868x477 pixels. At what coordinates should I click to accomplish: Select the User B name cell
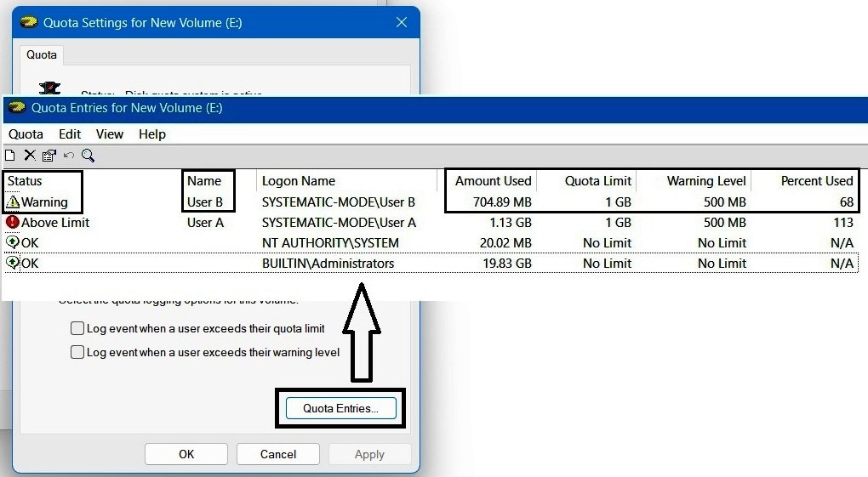205,202
